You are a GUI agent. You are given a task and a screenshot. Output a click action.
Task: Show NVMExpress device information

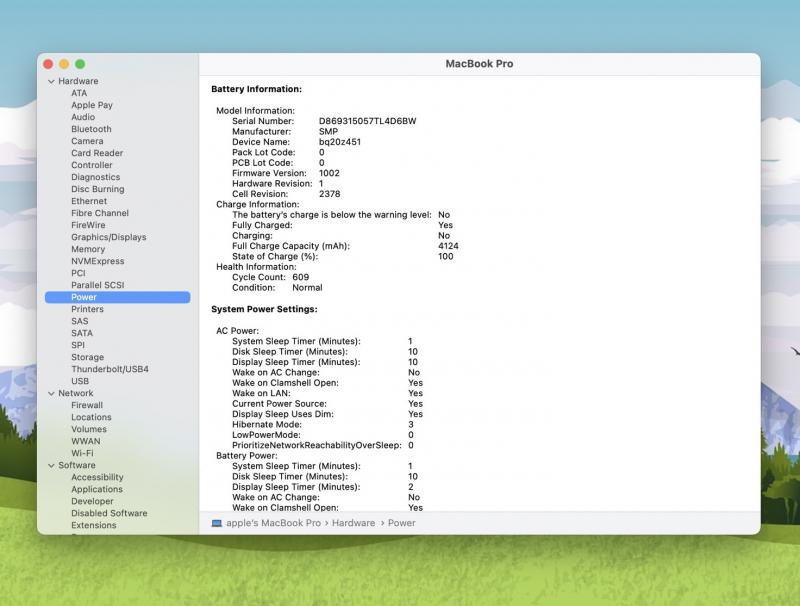pos(97,261)
